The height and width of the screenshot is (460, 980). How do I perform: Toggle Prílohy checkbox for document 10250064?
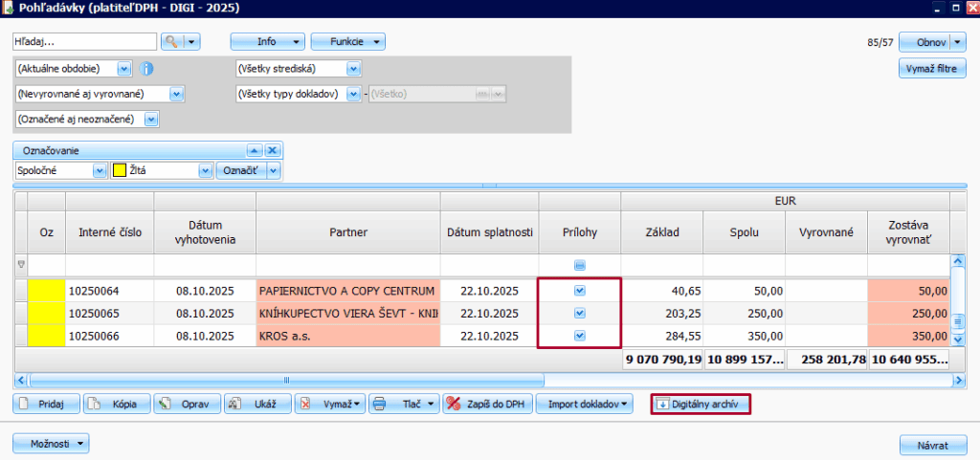click(x=580, y=290)
